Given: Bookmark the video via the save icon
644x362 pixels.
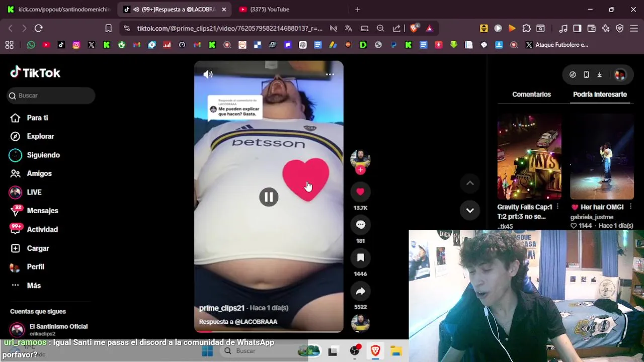Looking at the screenshot, I should click(360, 258).
